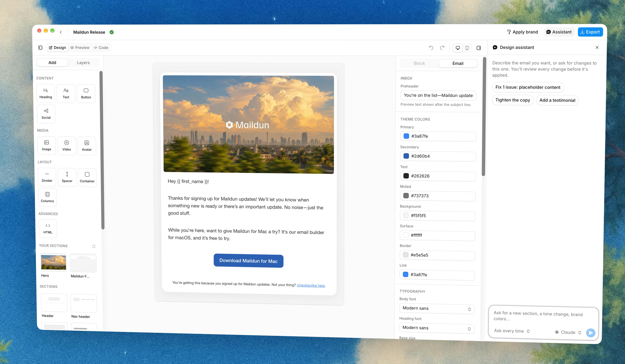The image size is (625, 364).
Task: Click the Add a testimonial suggestion
Action: pos(557,100)
